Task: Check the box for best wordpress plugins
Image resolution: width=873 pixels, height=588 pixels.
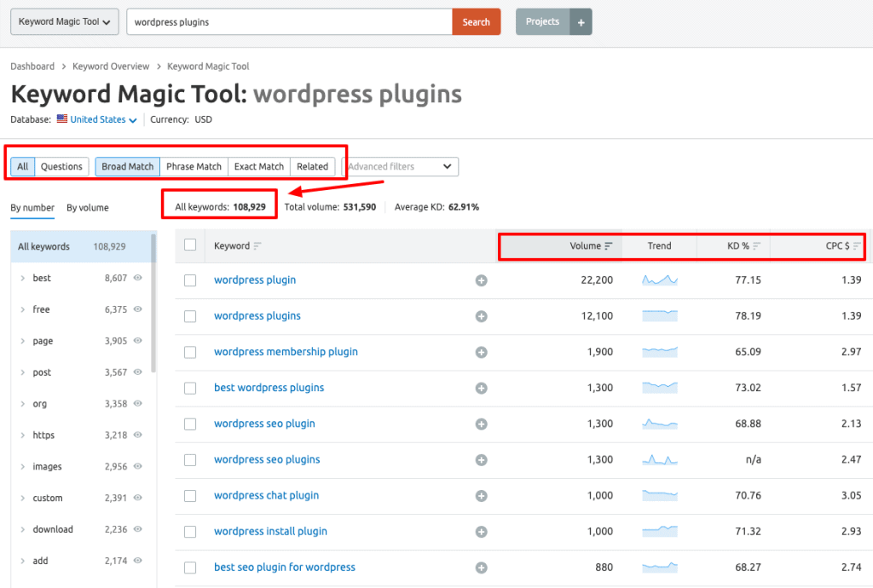Action: 190,389
